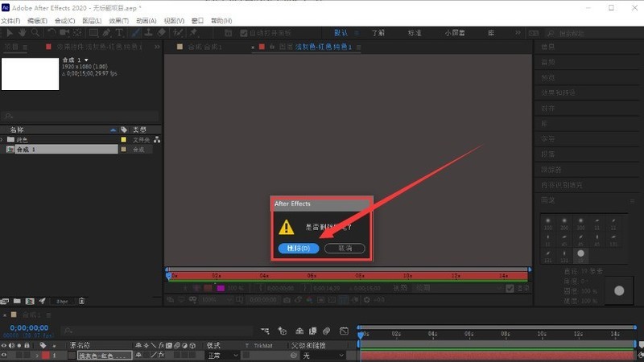Select the Pen tool in the toolbar
This screenshot has height=362, width=644.
(105, 33)
